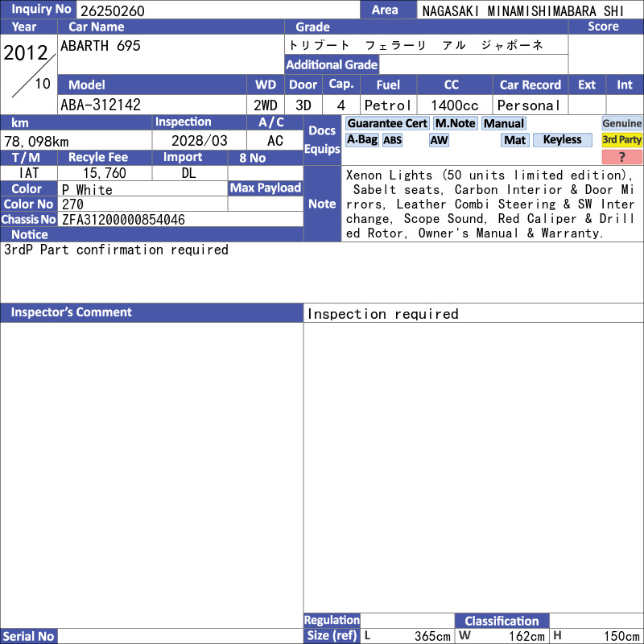This screenshot has width=644, height=644.
Task: Click the Inspection date 2028/03
Action: click(199, 140)
